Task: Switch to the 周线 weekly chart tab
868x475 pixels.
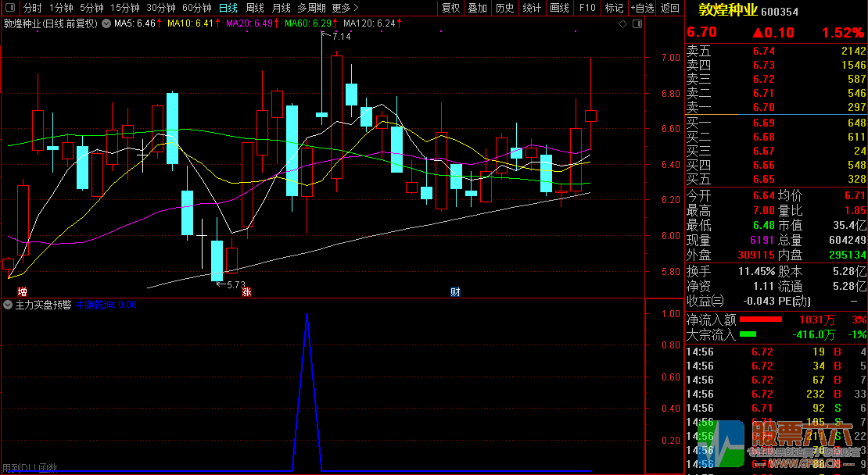Action: 254,8
